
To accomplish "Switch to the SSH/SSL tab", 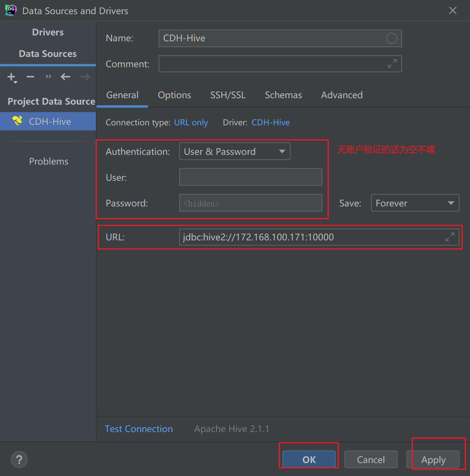I will click(x=228, y=95).
